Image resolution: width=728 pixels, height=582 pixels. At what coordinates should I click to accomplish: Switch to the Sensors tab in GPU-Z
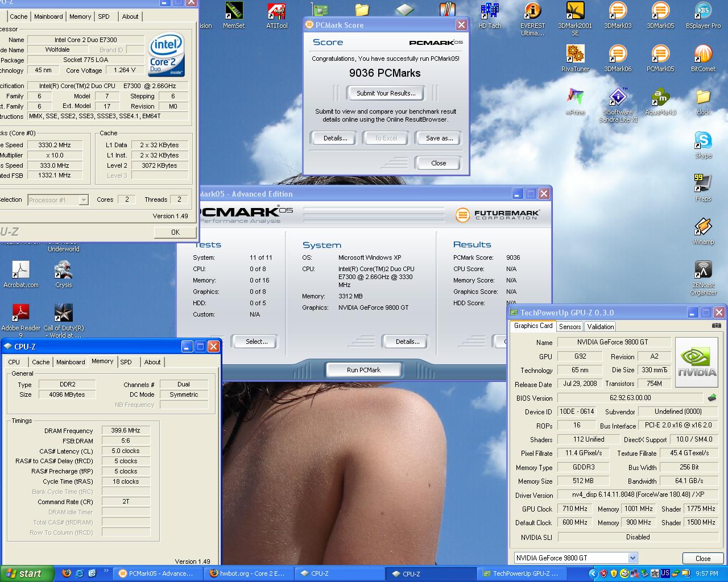coord(570,327)
